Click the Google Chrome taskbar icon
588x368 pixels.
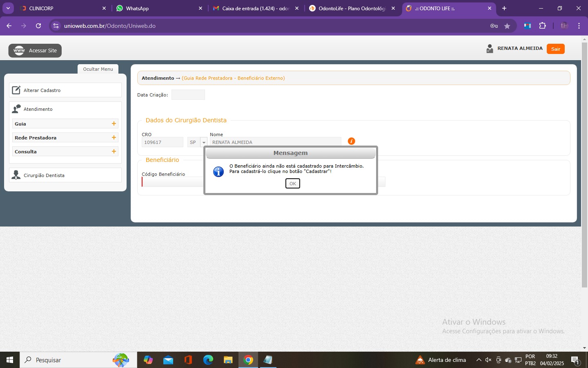coord(248,360)
